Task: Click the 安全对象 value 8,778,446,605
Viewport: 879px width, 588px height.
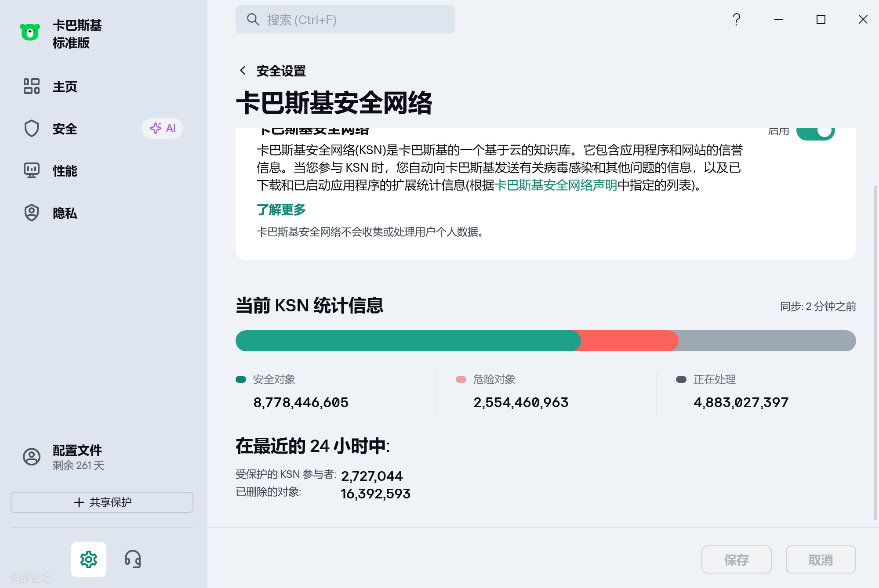Action: click(x=301, y=402)
